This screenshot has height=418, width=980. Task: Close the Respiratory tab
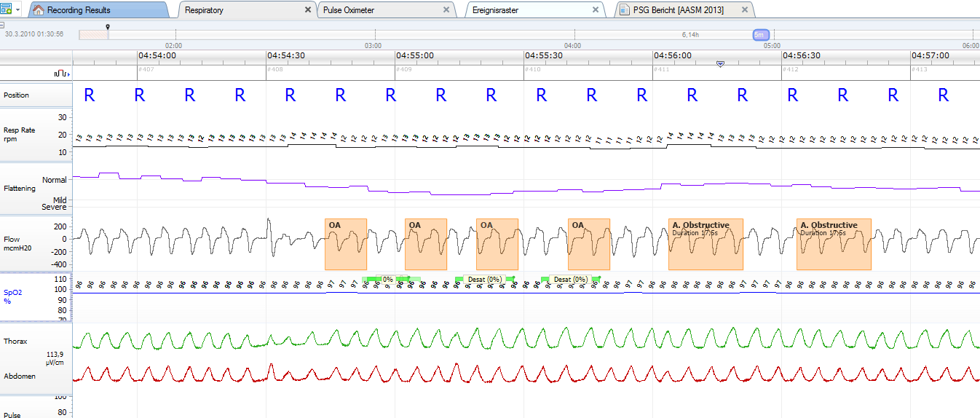pyautogui.click(x=307, y=10)
